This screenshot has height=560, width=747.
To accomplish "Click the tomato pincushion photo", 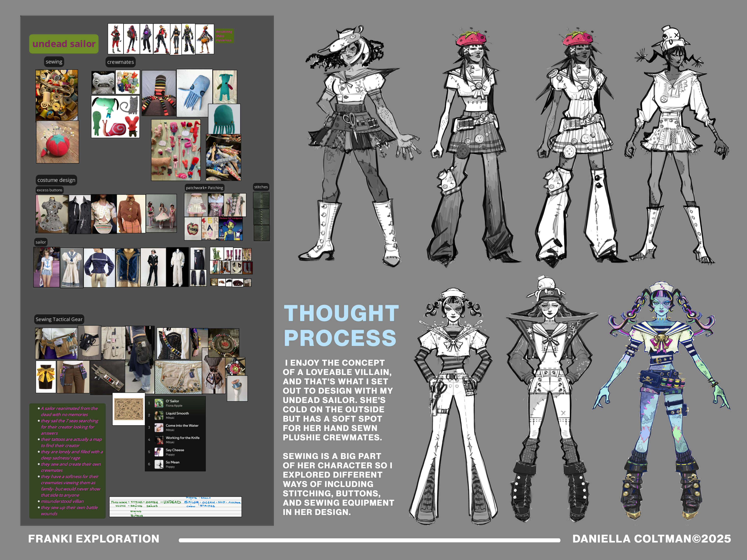I will click(57, 143).
